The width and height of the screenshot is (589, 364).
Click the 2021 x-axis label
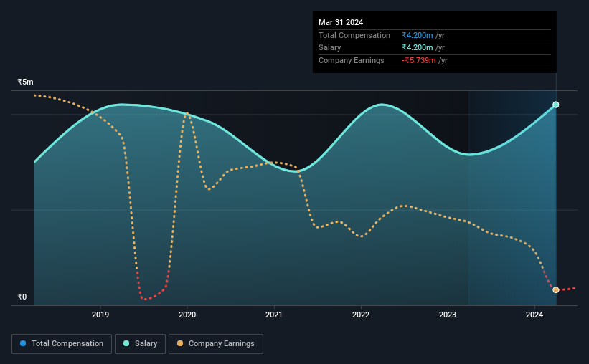pos(274,315)
